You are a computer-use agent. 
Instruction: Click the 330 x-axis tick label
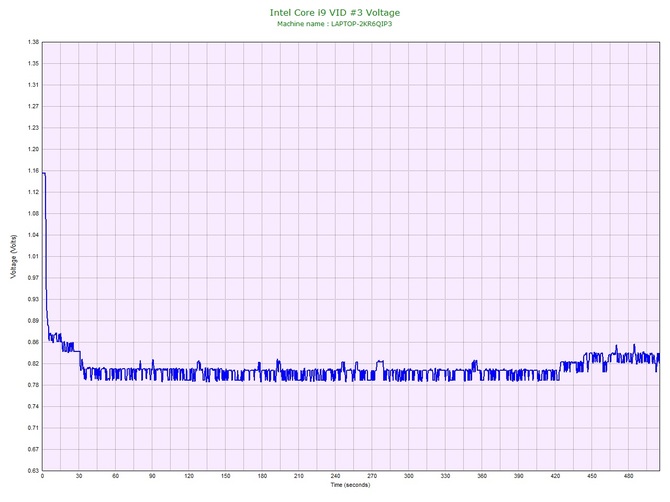[x=445, y=476]
